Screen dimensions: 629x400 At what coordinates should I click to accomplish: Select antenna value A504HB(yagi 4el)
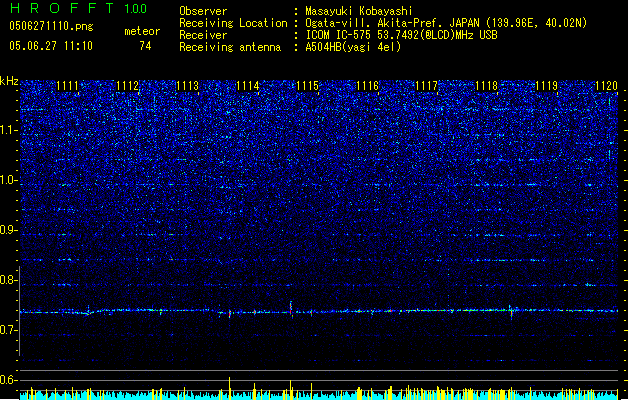353,47
